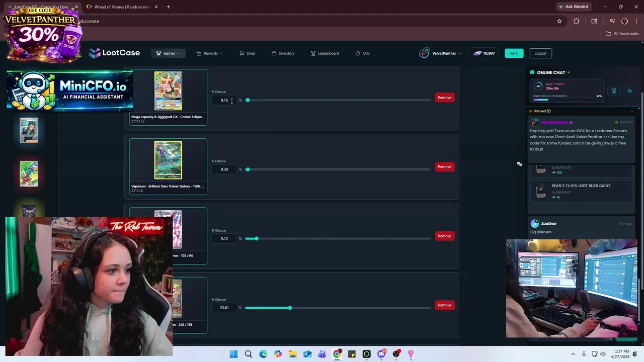644x362 pixels.
Task: Open the All Bookmarks folder
Action: [x=622, y=34]
